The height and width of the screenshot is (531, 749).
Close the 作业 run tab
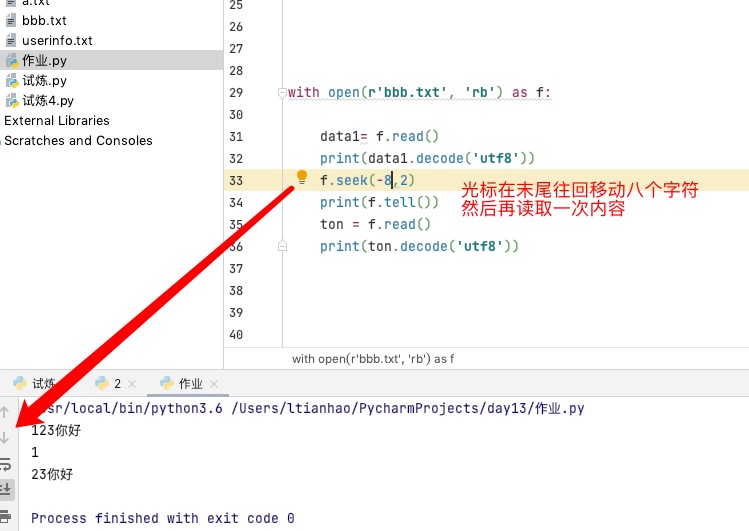point(214,383)
